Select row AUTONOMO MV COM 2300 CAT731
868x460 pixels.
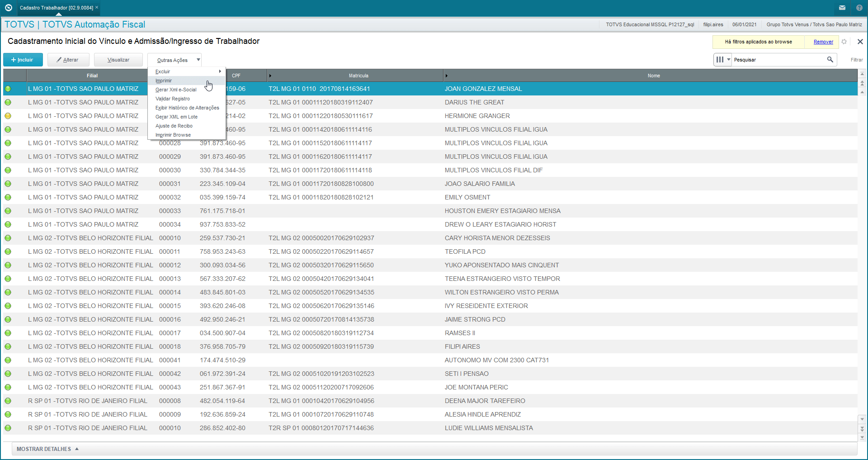(430, 360)
